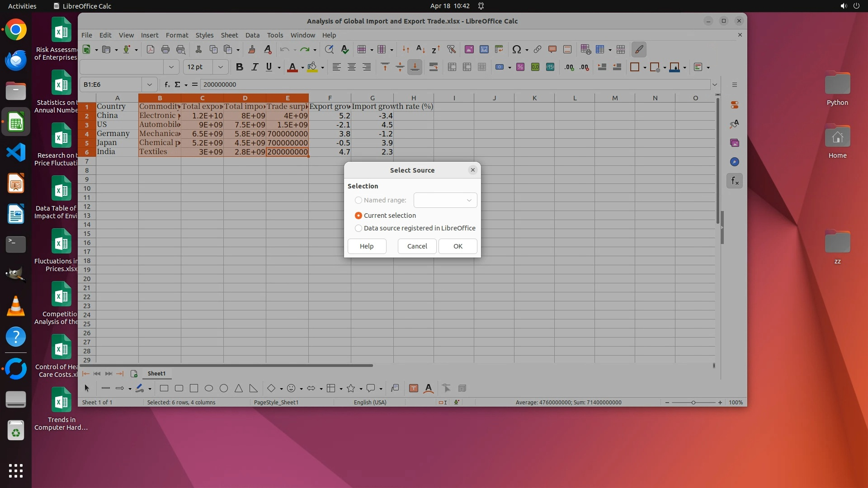Click the Bold formatting icon
This screenshot has width=868, height=488.
(x=239, y=67)
